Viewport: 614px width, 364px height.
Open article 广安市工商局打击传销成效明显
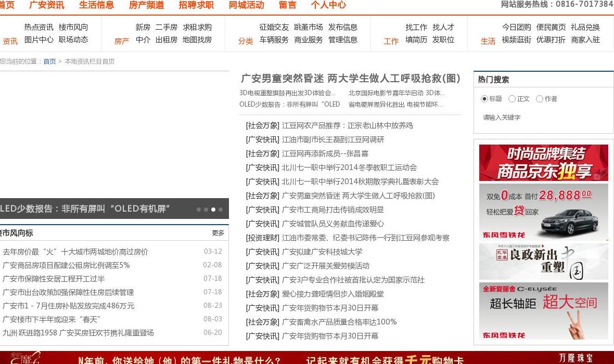(333, 210)
